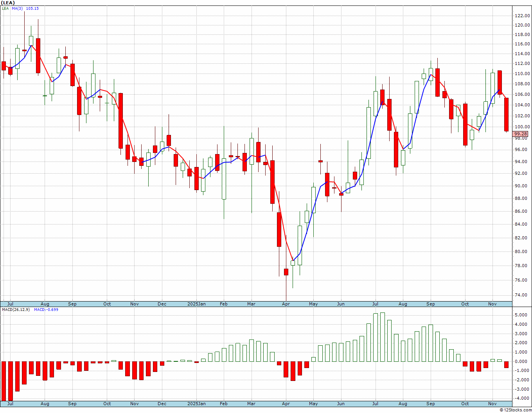
Task: Select the 0.000 MACD axis label
Action: (521, 361)
